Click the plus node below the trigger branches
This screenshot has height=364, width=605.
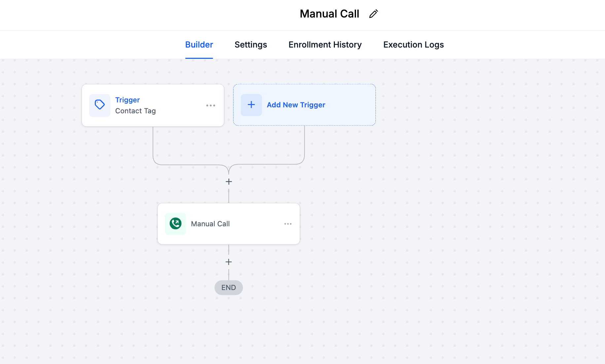[229, 181]
